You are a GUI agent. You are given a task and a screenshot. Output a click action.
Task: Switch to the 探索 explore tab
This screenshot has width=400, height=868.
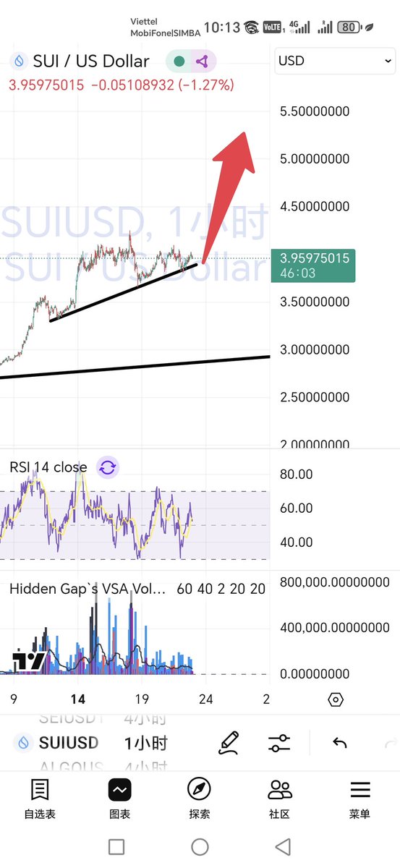pyautogui.click(x=200, y=799)
